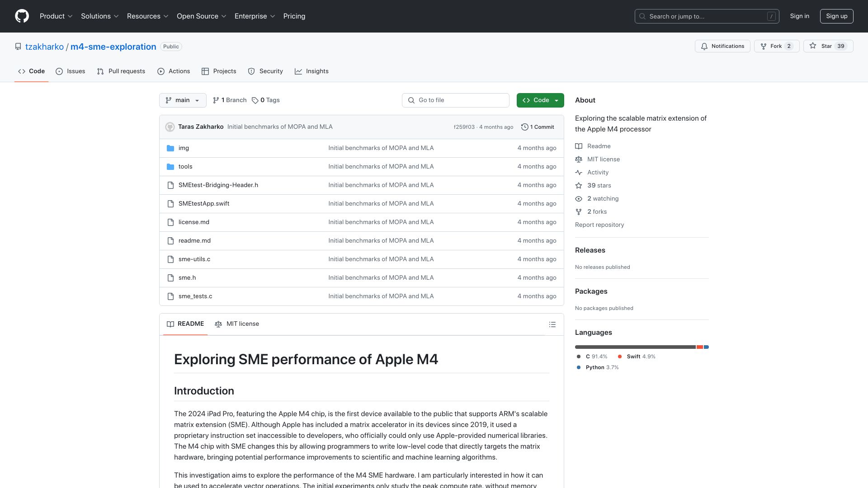The height and width of the screenshot is (488, 868).
Task: Click the Swift language link
Action: point(637,357)
